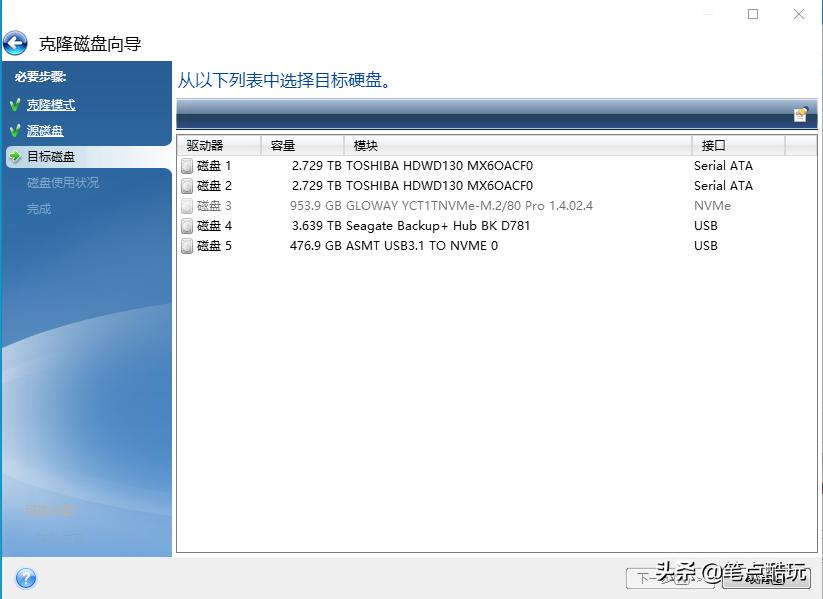Tick the checkbox for 磁盘 4
823x599 pixels.
(186, 225)
